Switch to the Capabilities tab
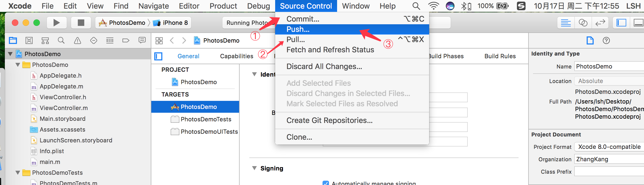Viewport: 644px width, 185px height. [x=236, y=56]
